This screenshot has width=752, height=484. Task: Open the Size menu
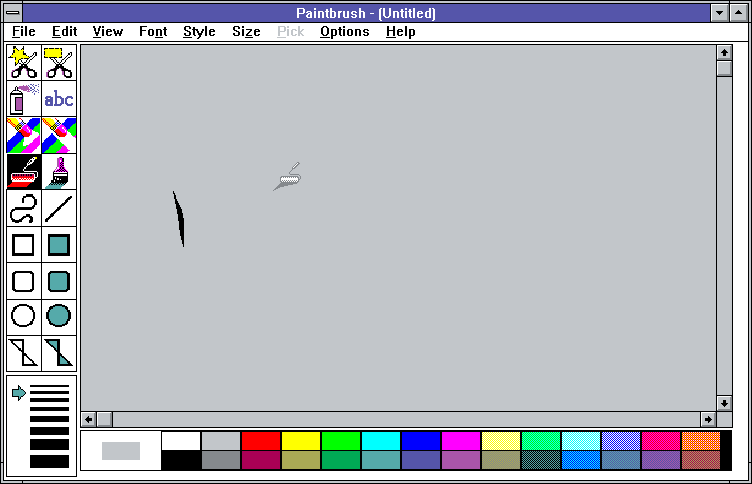tap(246, 32)
